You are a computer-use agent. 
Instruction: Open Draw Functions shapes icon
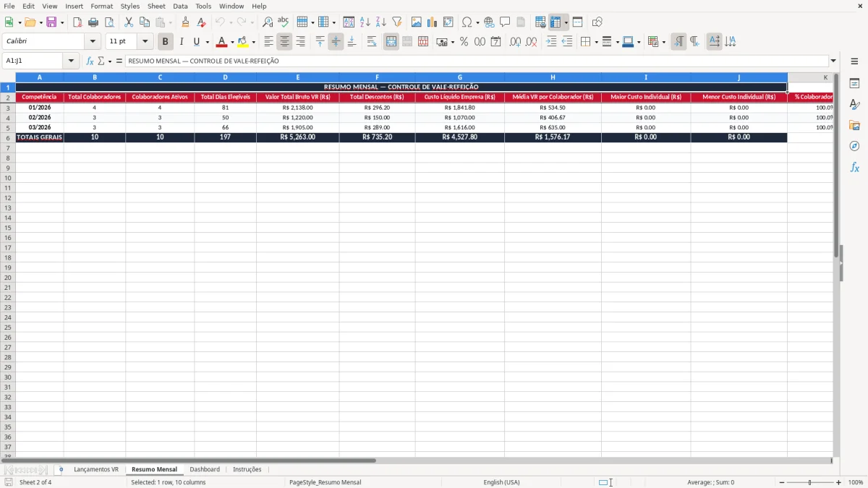pos(597,22)
